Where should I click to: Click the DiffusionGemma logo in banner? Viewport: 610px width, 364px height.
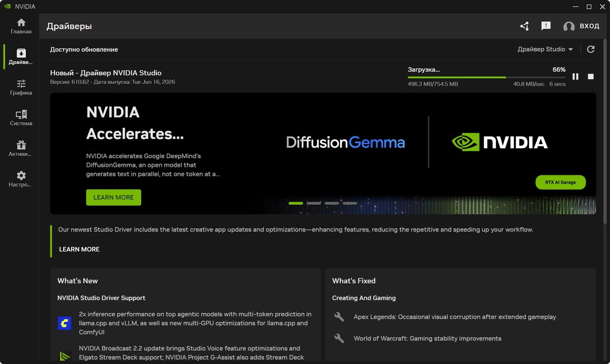coord(346,142)
